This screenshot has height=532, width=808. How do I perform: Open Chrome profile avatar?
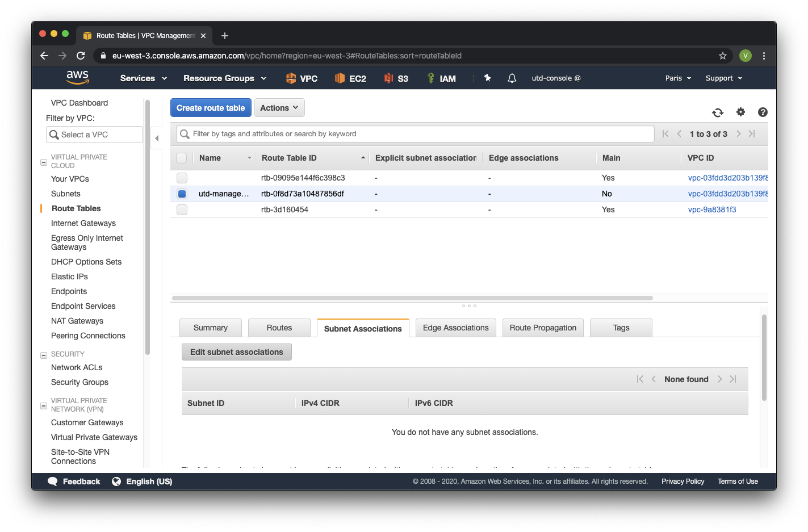[746, 56]
